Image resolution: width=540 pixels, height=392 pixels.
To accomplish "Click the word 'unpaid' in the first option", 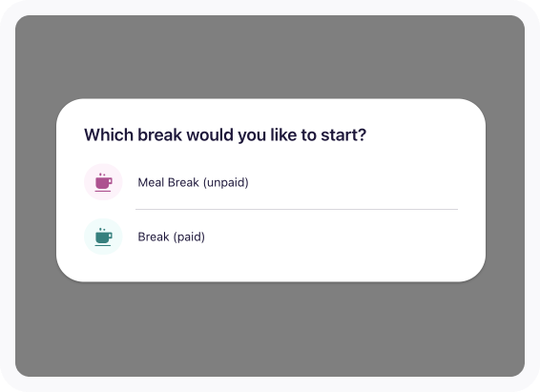I will coord(226,183).
